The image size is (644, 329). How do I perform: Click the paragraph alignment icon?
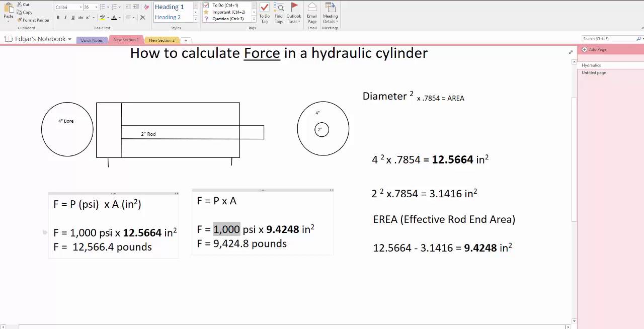(x=129, y=18)
